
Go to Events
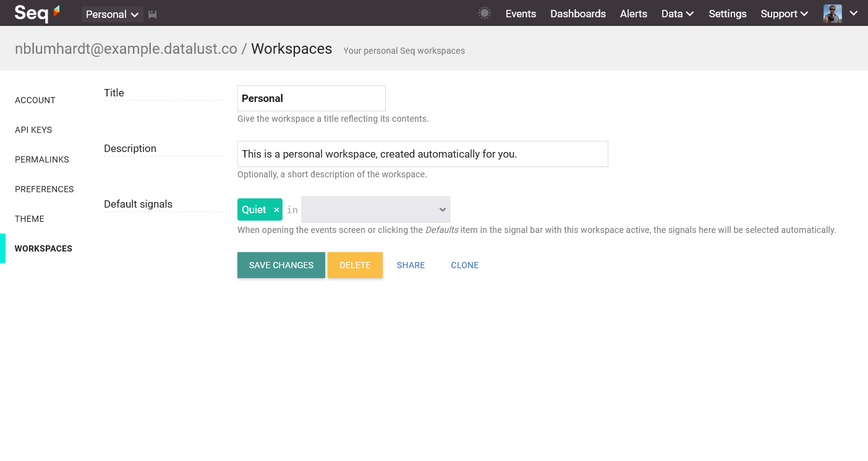pos(521,14)
